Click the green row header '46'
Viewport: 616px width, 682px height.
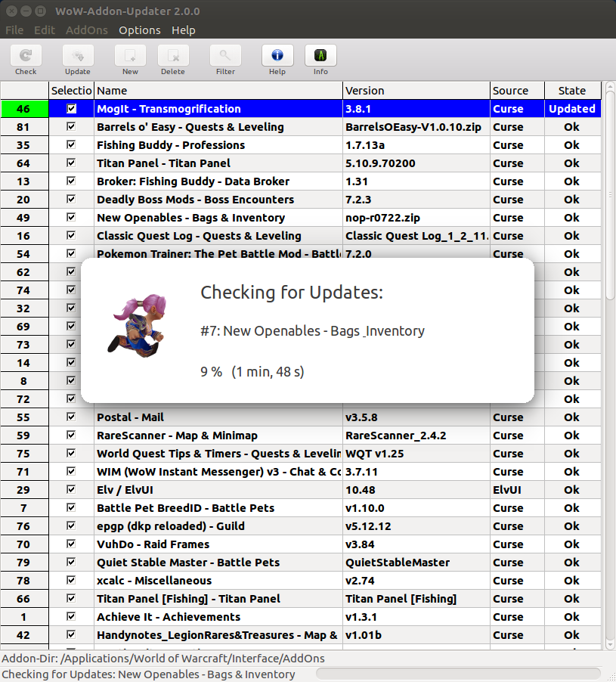(x=24, y=109)
